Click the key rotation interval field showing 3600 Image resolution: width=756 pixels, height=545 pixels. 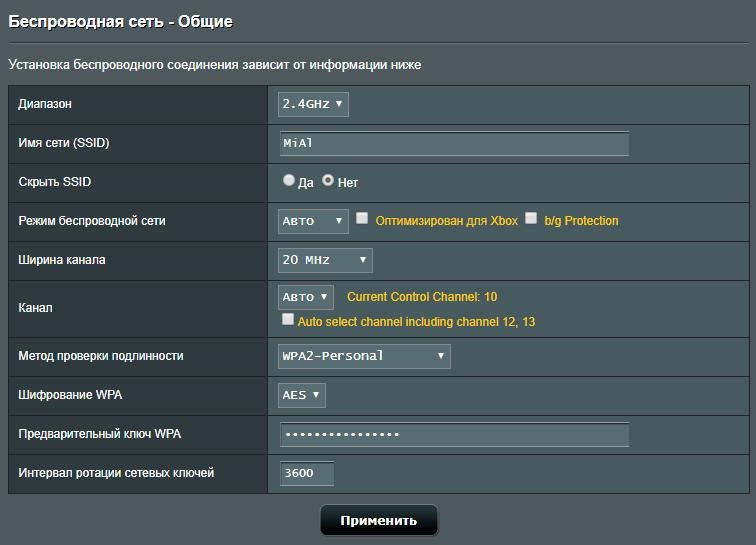(x=306, y=473)
